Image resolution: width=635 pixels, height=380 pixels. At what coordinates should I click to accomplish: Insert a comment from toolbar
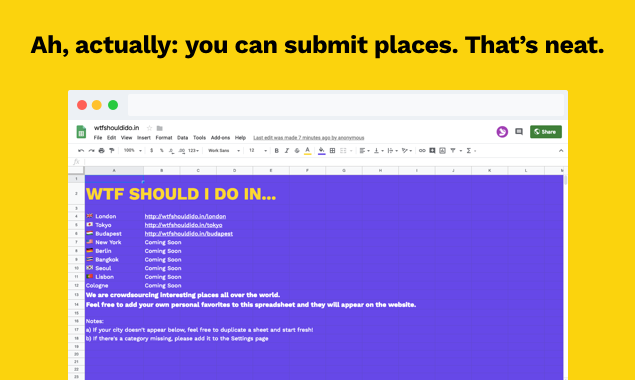pyautogui.click(x=432, y=151)
